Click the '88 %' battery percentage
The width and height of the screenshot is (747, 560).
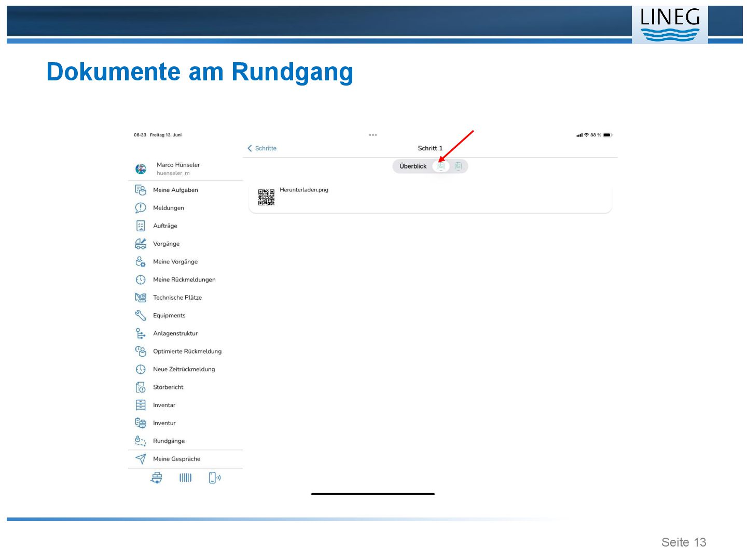pyautogui.click(x=596, y=135)
